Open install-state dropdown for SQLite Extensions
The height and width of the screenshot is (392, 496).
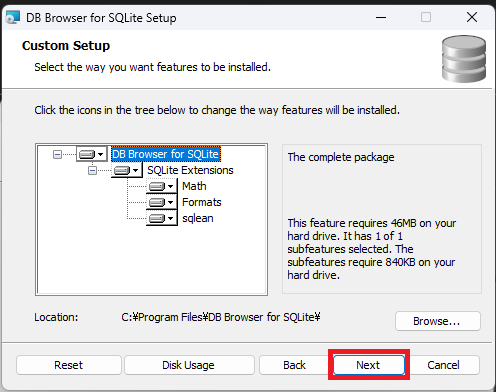pos(127,170)
